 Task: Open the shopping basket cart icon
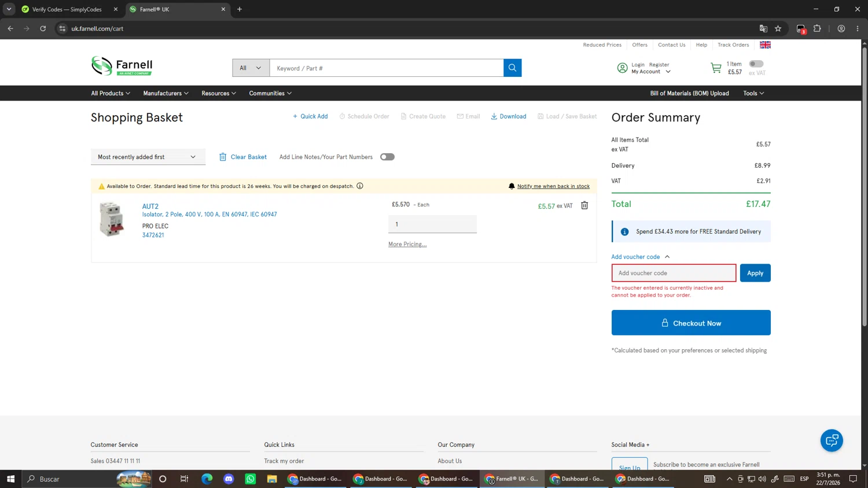coord(716,68)
